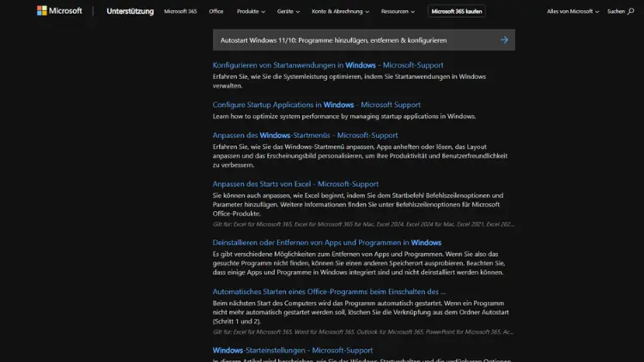This screenshot has height=362, width=644.
Task: Expand Alles von Microsoft dropdown
Action: pos(573,11)
